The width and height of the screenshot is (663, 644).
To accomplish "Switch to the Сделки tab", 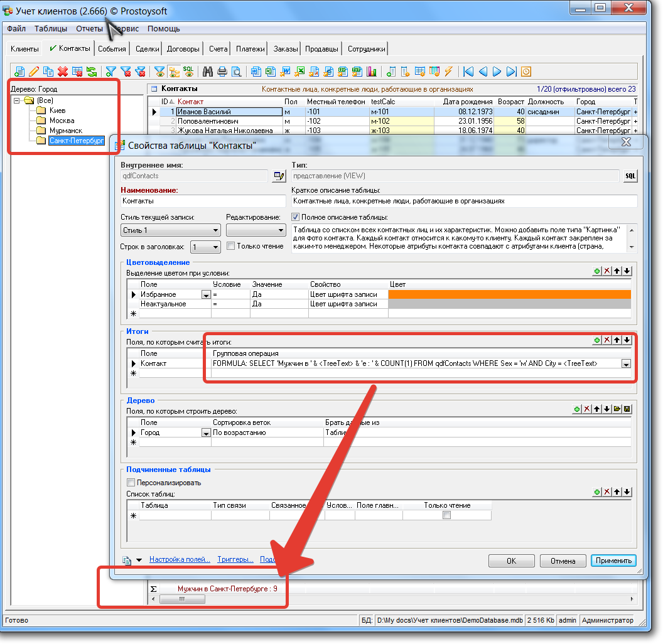I will pos(147,49).
